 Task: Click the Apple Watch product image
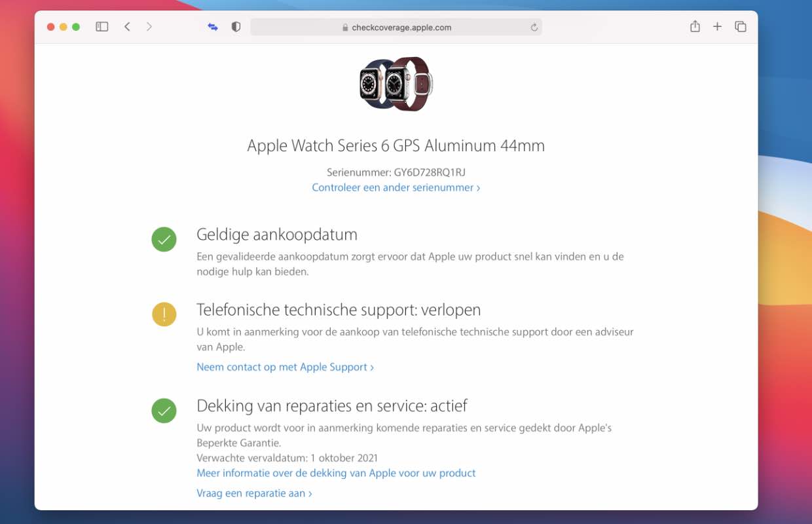pyautogui.click(x=396, y=84)
